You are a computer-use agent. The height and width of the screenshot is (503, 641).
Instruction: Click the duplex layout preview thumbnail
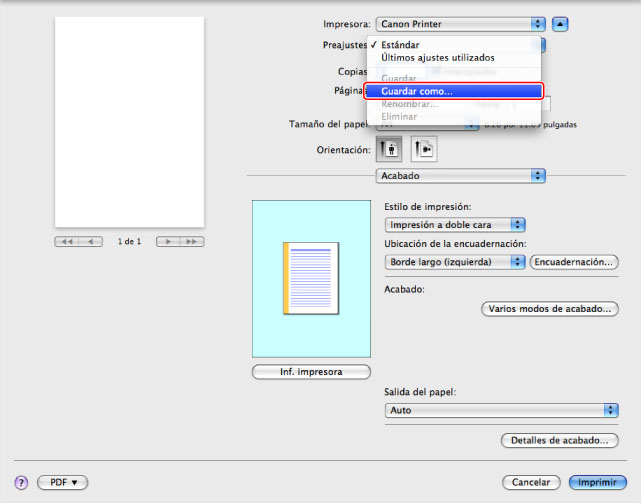pos(310,278)
